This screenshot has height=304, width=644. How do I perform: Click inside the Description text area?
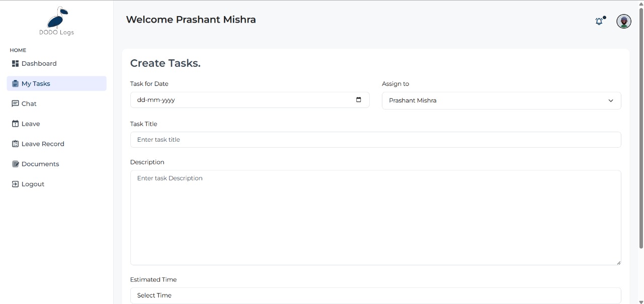point(375,218)
